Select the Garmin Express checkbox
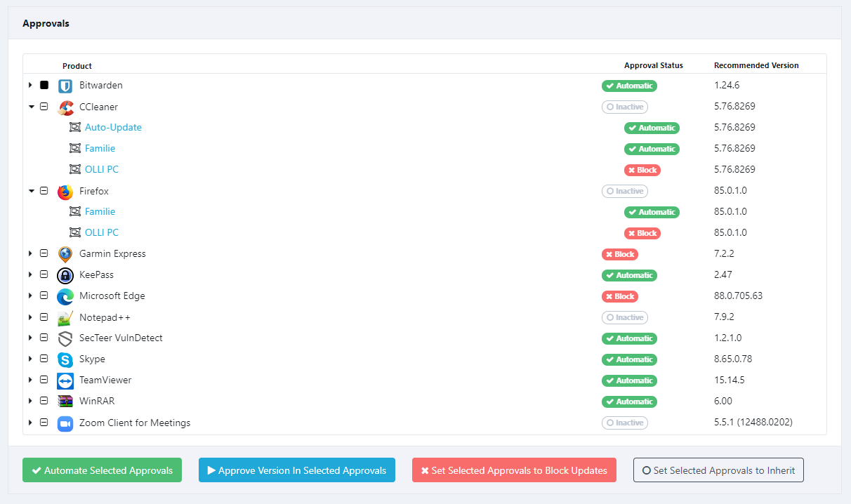851x504 pixels. [44, 253]
